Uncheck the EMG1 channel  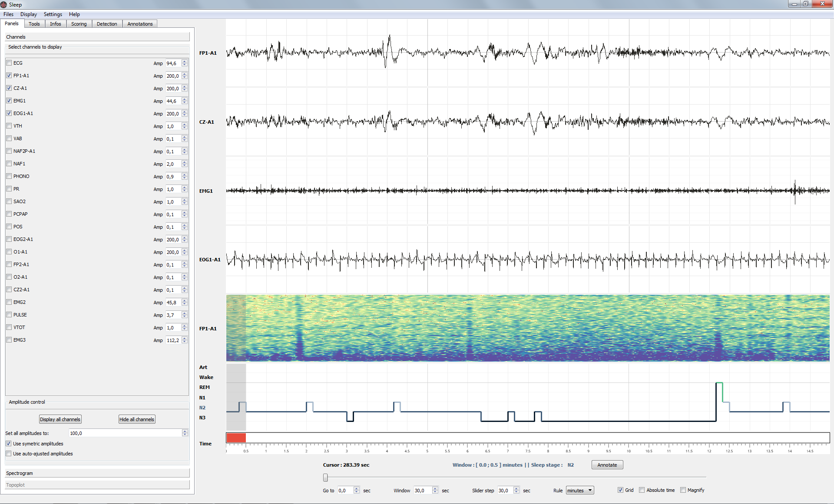coord(9,101)
